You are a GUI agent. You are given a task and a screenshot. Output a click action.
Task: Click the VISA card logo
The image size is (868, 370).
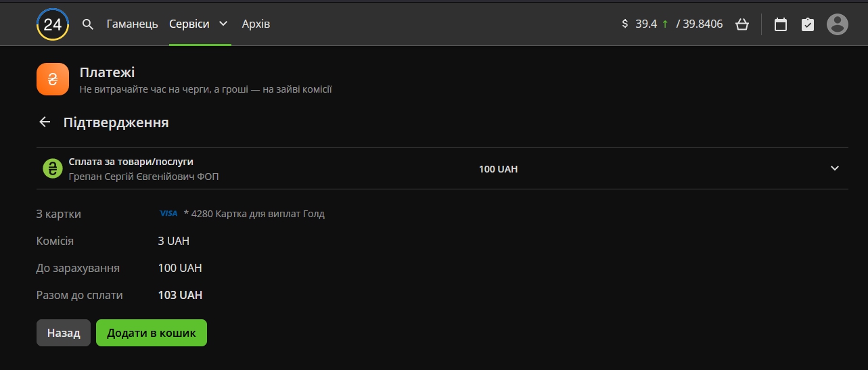[168, 214]
